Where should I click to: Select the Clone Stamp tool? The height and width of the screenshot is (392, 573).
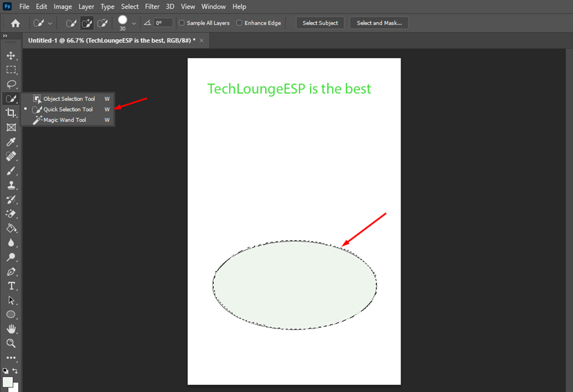click(11, 185)
